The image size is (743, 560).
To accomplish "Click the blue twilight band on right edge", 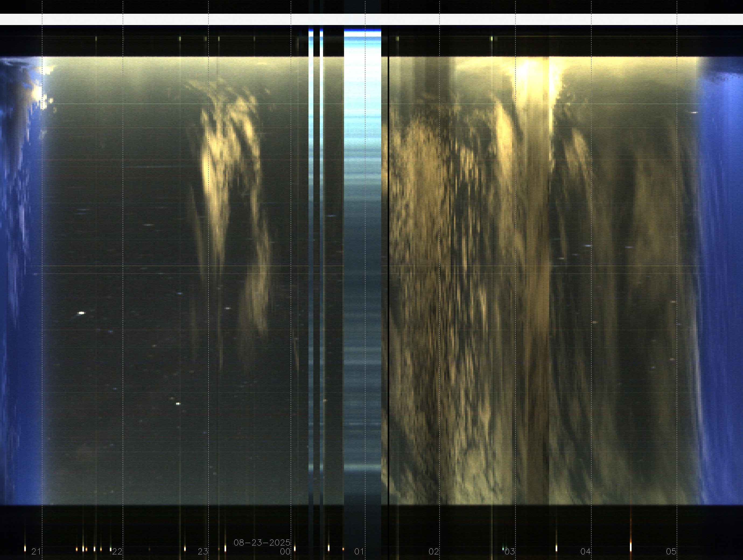I will point(722,269).
